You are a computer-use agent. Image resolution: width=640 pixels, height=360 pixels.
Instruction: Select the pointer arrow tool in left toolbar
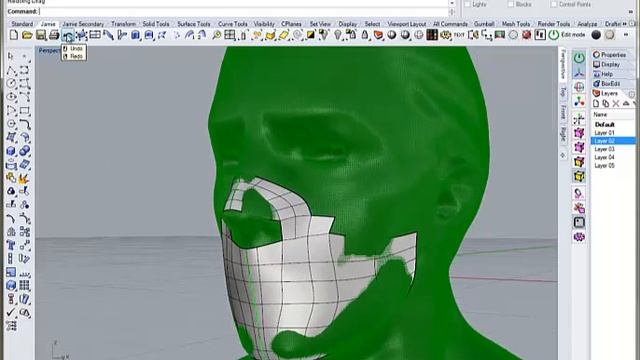(11, 56)
